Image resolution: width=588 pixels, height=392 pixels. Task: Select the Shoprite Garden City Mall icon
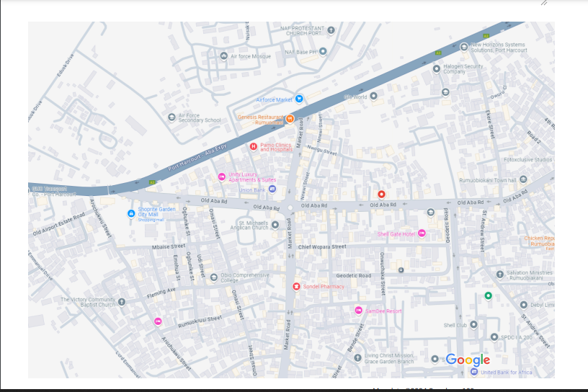click(130, 213)
